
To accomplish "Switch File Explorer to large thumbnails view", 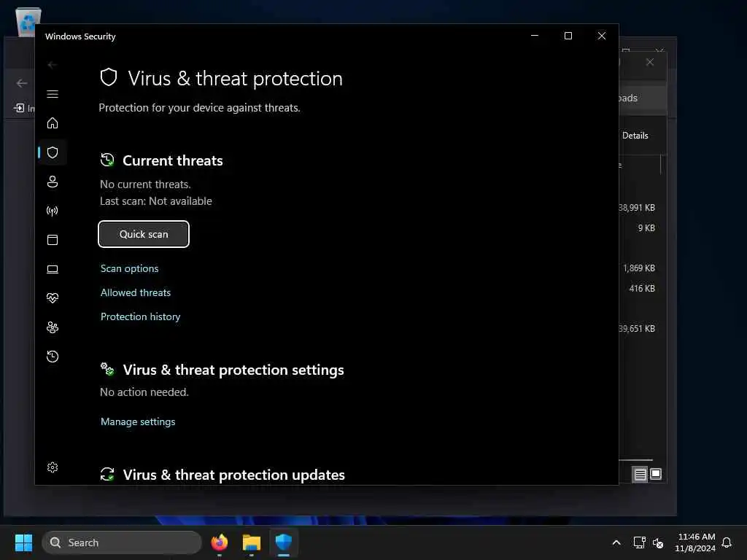I will (656, 474).
